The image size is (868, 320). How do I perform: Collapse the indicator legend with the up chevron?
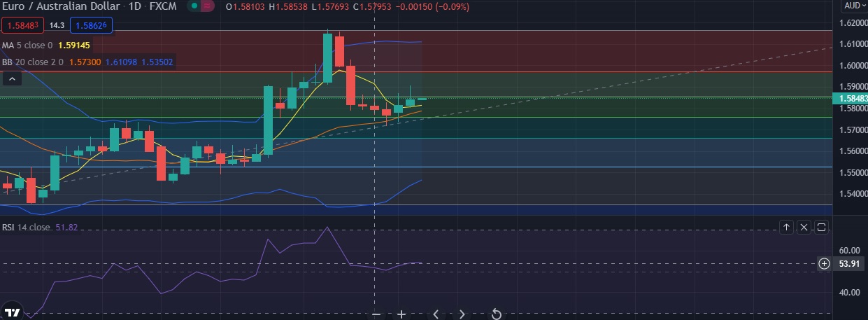[x=12, y=78]
